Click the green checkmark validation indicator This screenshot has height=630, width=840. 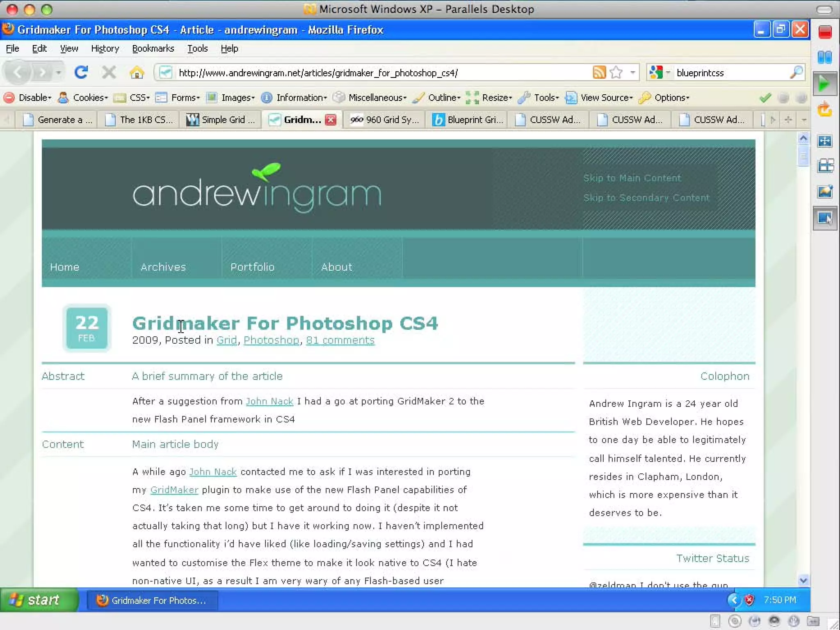click(x=765, y=98)
